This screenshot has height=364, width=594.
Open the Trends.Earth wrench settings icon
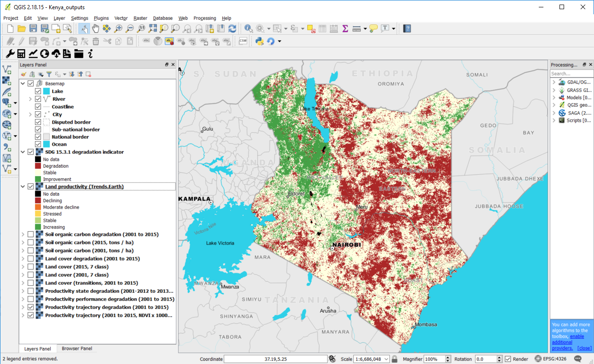click(x=10, y=54)
